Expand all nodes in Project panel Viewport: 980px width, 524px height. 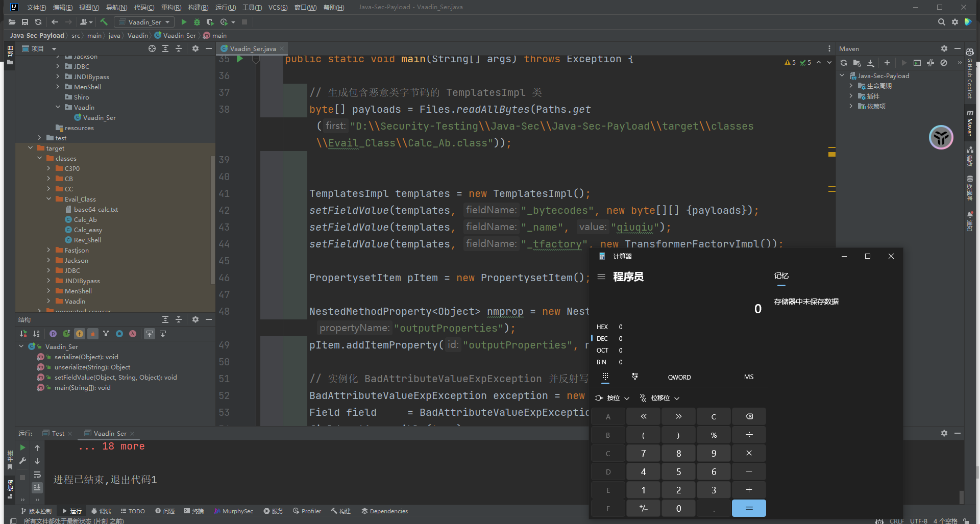coord(165,48)
